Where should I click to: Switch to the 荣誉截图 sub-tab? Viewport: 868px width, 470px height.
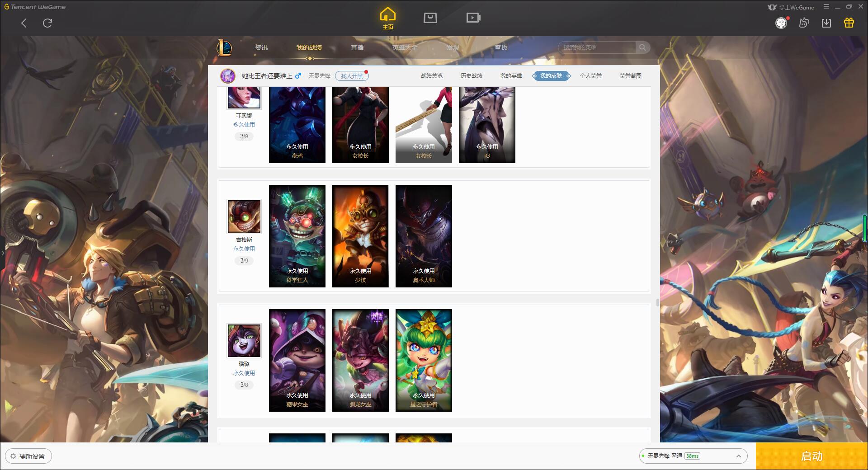631,76
